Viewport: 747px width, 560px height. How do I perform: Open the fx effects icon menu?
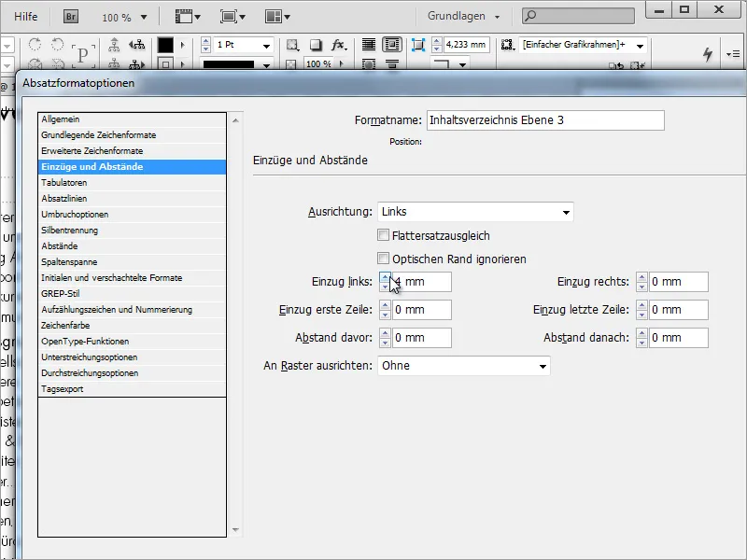pos(339,45)
